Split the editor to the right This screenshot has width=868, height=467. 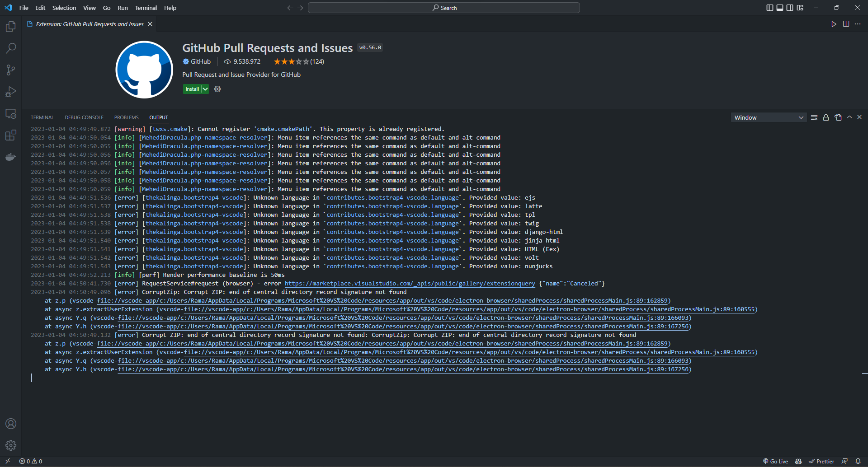(x=846, y=24)
